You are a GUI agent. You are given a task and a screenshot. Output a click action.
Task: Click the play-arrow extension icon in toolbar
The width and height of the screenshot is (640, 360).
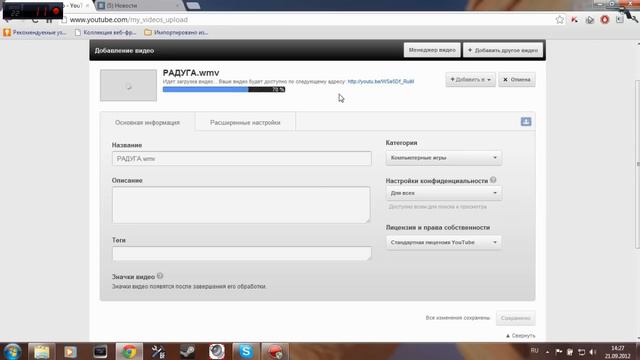[x=589, y=20]
